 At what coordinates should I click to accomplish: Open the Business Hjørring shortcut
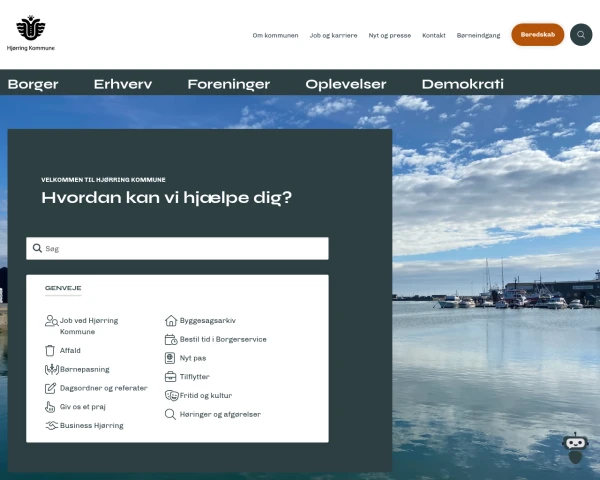[91, 426]
